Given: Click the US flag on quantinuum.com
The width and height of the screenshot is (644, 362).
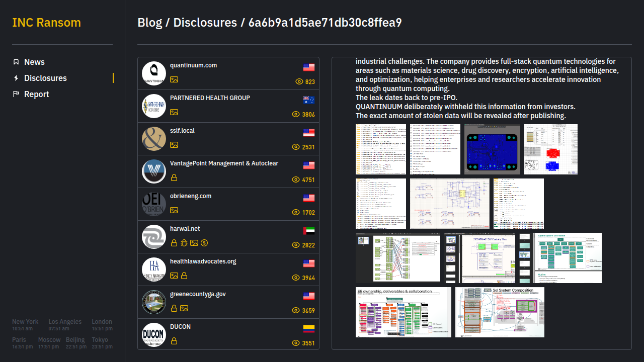Looking at the screenshot, I should (309, 67).
